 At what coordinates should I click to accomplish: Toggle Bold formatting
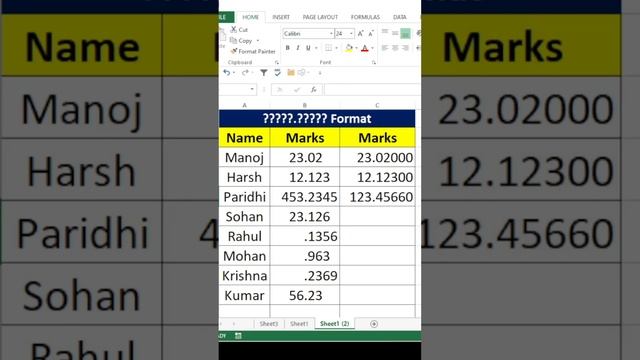288,48
